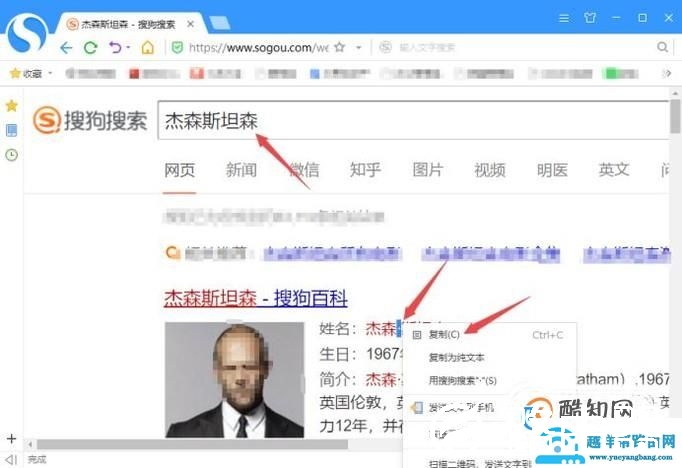Click the horizontal scrollbar at the bottom
This screenshot has width=682, height=468.
click(192, 445)
